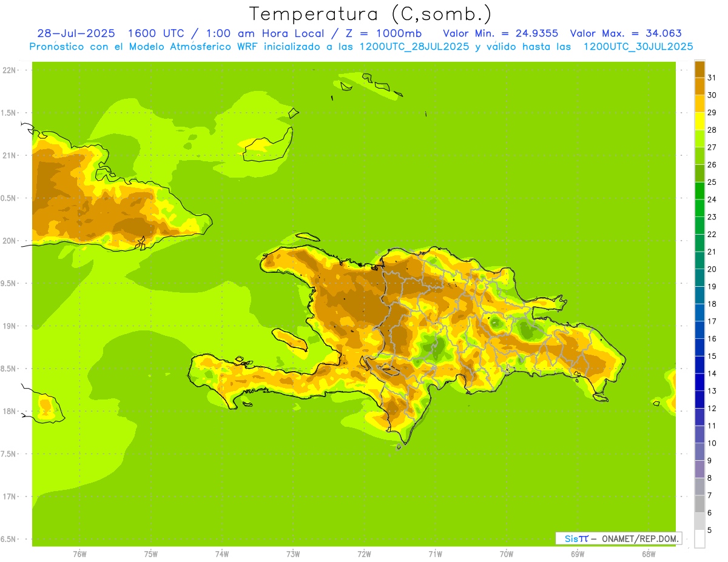The image size is (728, 562).
Task: Click the "20N" latitude axis label
Action: pyautogui.click(x=9, y=241)
